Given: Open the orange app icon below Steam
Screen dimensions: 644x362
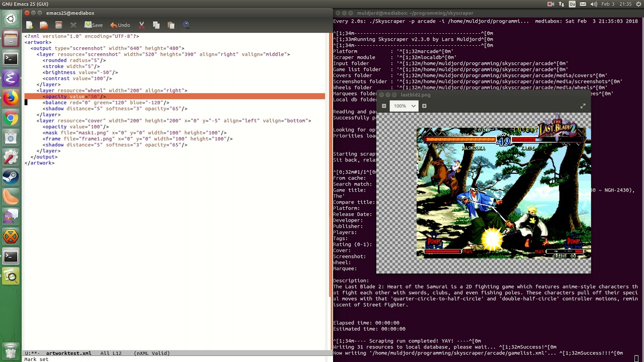Looking at the screenshot, I should click(11, 197).
